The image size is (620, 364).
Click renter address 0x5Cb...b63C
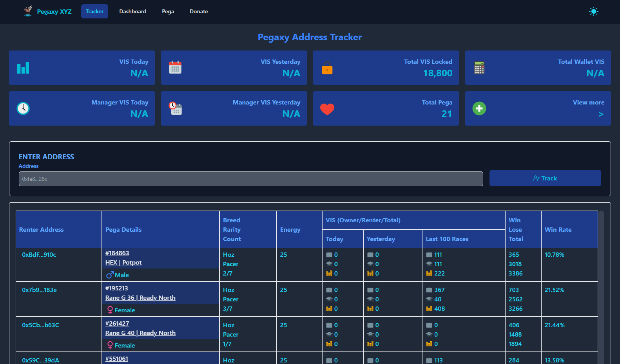41,325
